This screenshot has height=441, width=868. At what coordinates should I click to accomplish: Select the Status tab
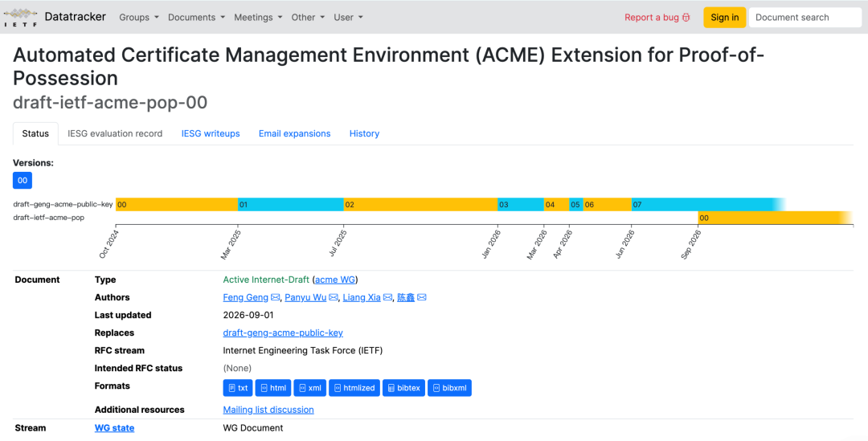pyautogui.click(x=35, y=133)
